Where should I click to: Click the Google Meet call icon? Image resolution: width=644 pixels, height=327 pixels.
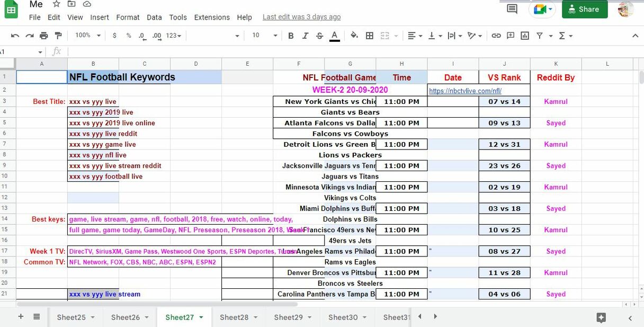(x=543, y=9)
